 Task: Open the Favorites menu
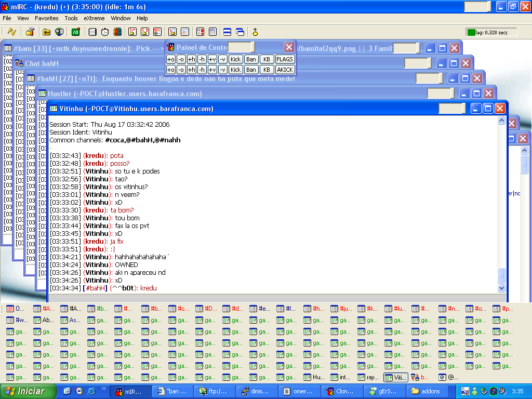coord(47,18)
